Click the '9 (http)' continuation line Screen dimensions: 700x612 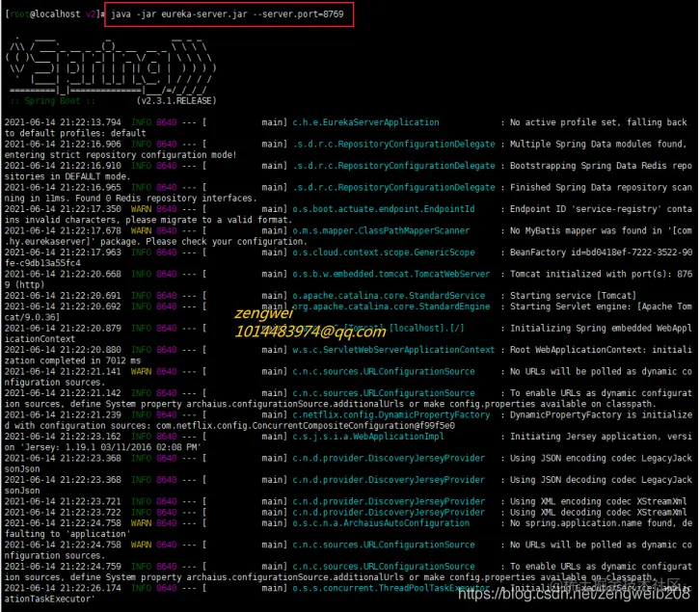click(x=24, y=284)
